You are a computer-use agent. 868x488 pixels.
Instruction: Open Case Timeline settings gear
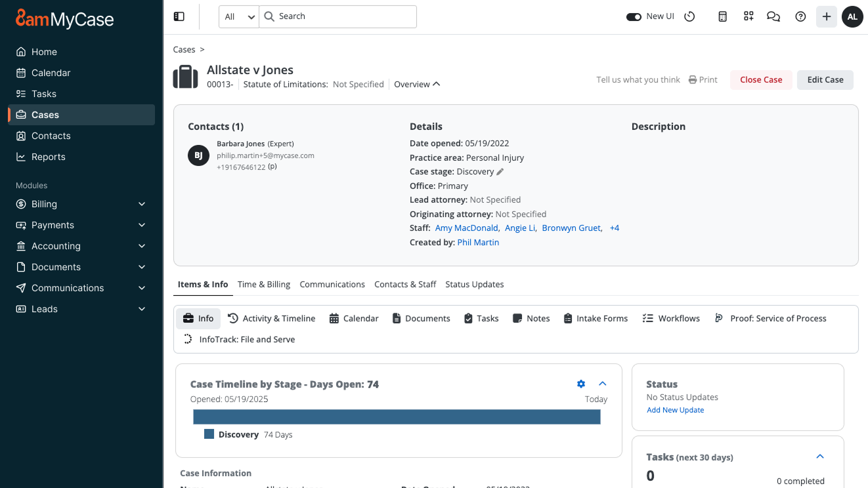point(581,384)
